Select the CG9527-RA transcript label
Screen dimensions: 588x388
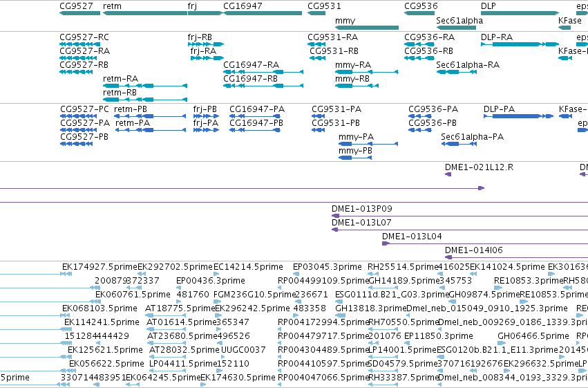coord(85,51)
